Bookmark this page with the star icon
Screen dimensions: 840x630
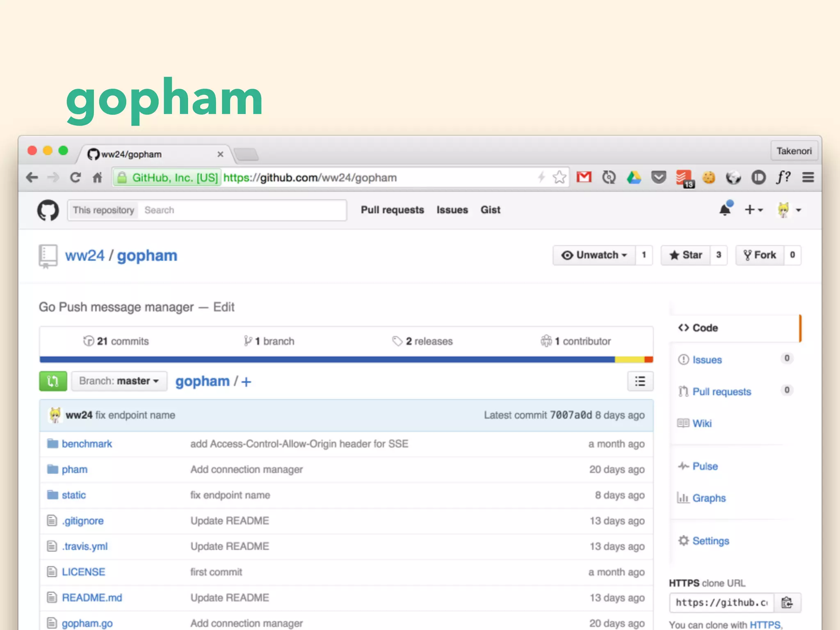point(559,177)
